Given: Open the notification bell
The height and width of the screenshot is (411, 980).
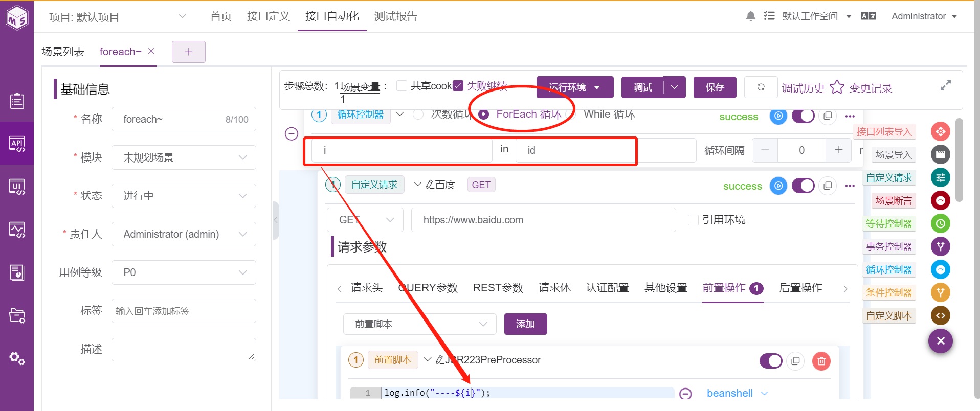Looking at the screenshot, I should pos(750,16).
